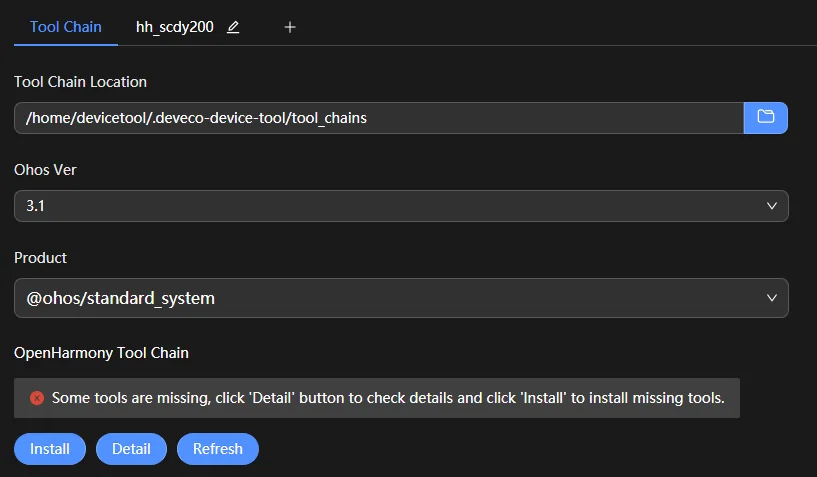Click the Product dropdown chevron arrow
This screenshot has height=477, width=817.
pos(772,298)
